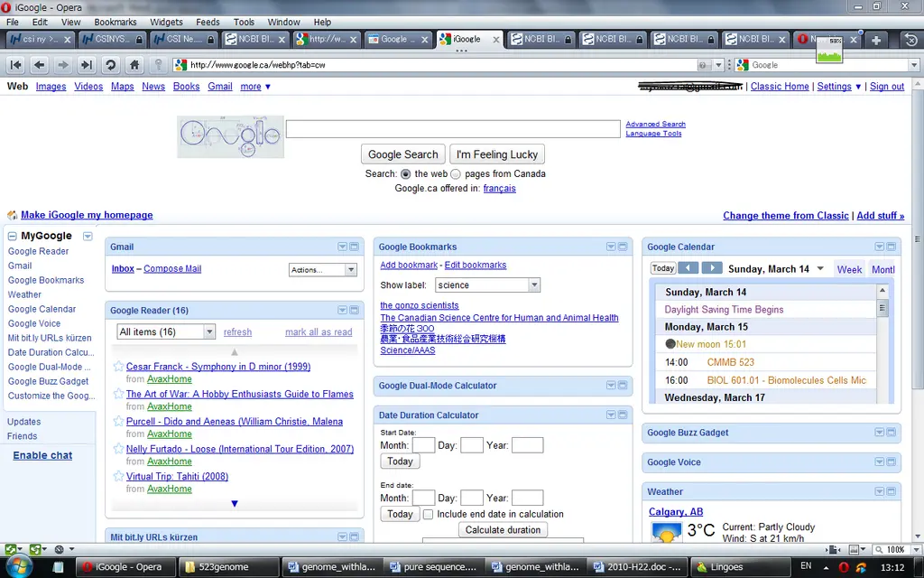The height and width of the screenshot is (578, 924).
Task: Star the Nelly Furtado reader item
Action: pyautogui.click(x=118, y=449)
